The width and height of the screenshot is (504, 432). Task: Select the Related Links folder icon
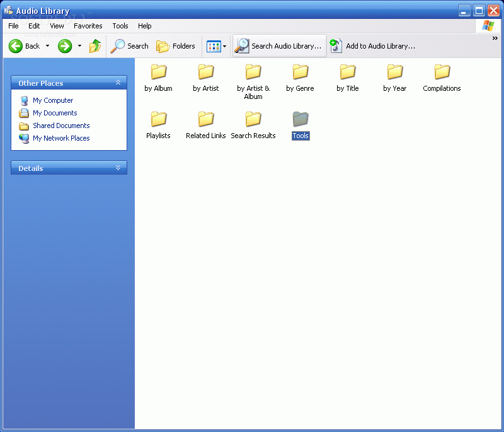(x=206, y=119)
